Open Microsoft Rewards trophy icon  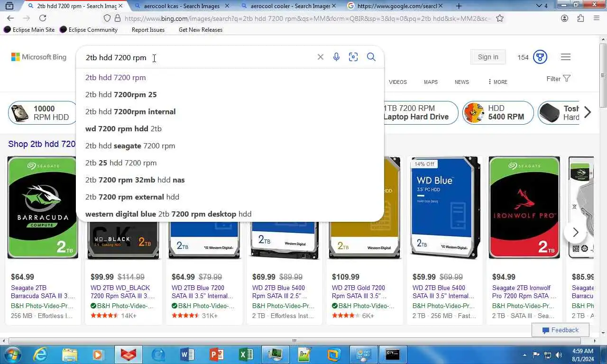click(540, 57)
